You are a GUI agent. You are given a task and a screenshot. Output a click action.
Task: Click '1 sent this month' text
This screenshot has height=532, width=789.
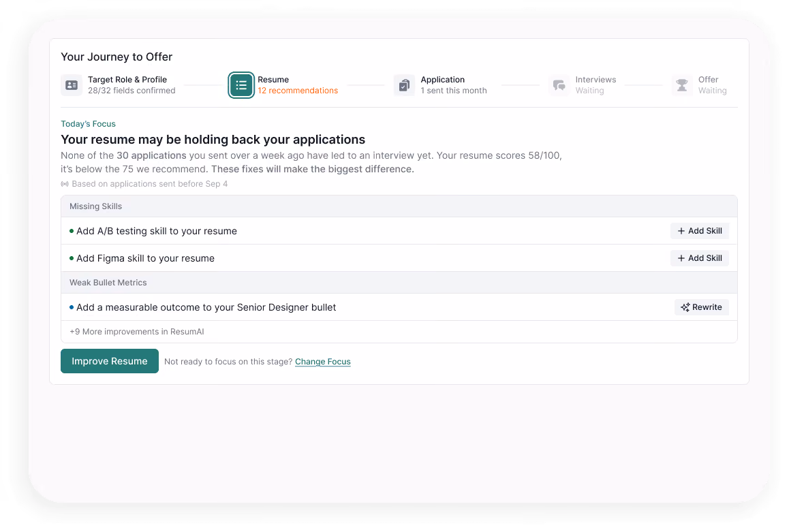(x=454, y=91)
